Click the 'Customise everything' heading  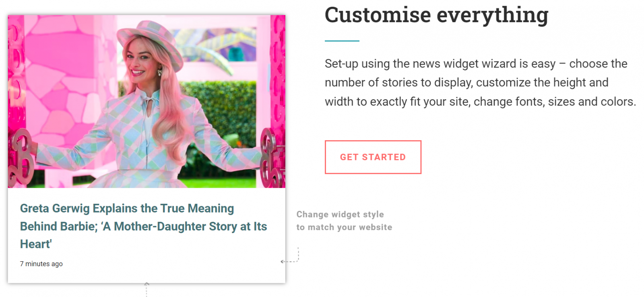coord(436,15)
